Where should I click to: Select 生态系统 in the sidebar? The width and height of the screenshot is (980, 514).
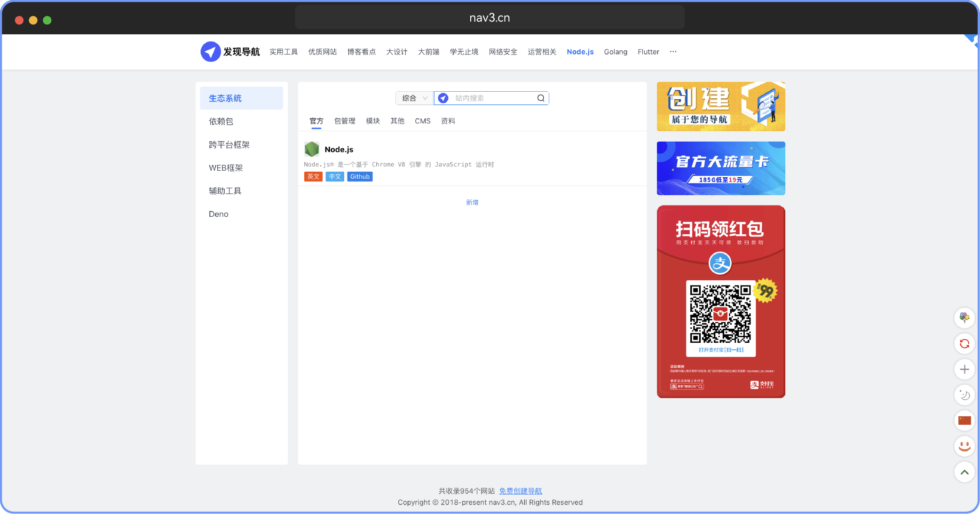(x=242, y=98)
